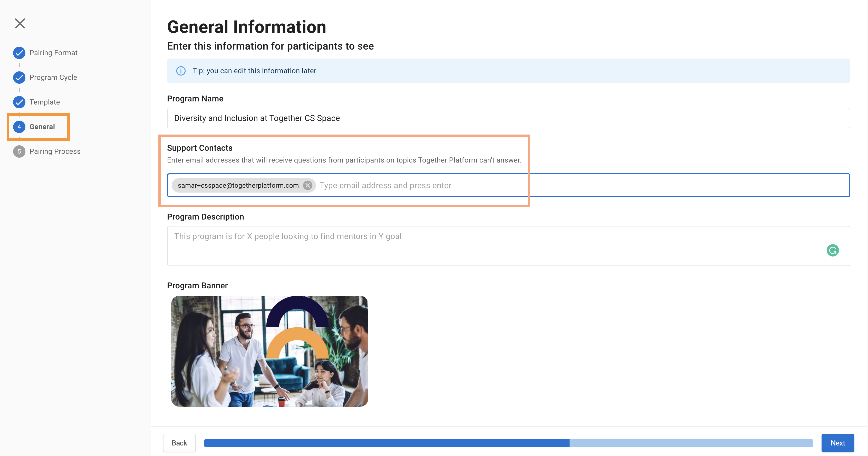Close the program setup wizard with X
This screenshot has width=868, height=456.
coord(20,23)
